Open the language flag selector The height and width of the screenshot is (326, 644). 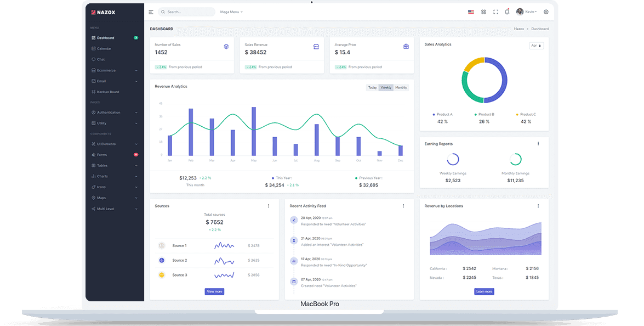(x=471, y=12)
